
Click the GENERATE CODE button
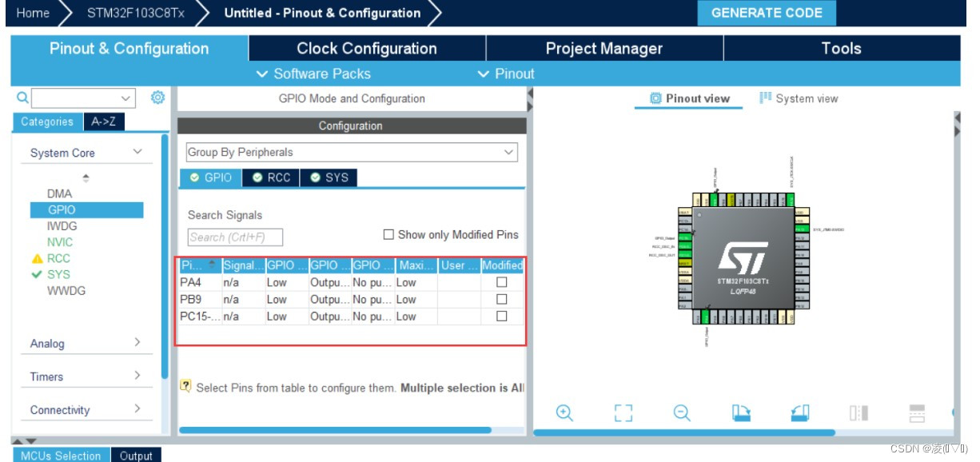[x=767, y=13]
